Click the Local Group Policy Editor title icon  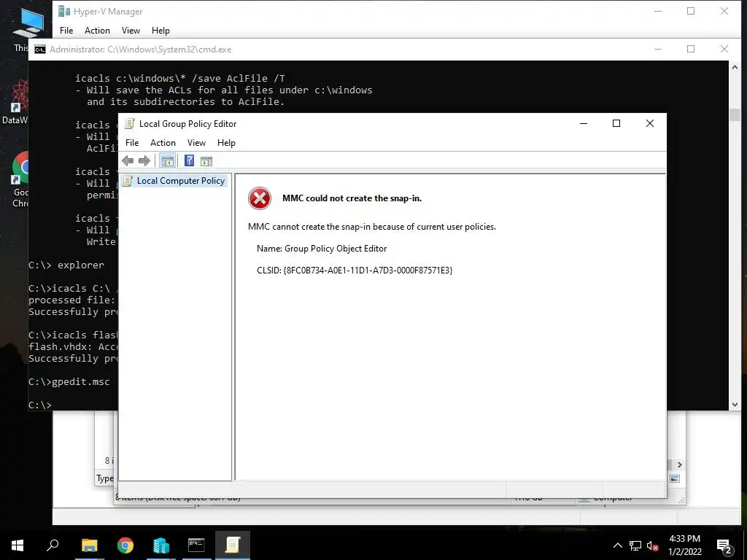(129, 124)
